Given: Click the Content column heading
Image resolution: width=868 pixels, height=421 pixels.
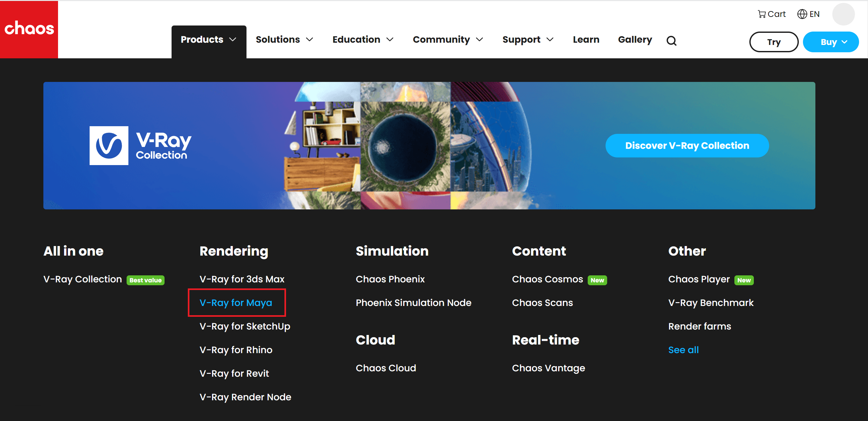Looking at the screenshot, I should pyautogui.click(x=539, y=251).
